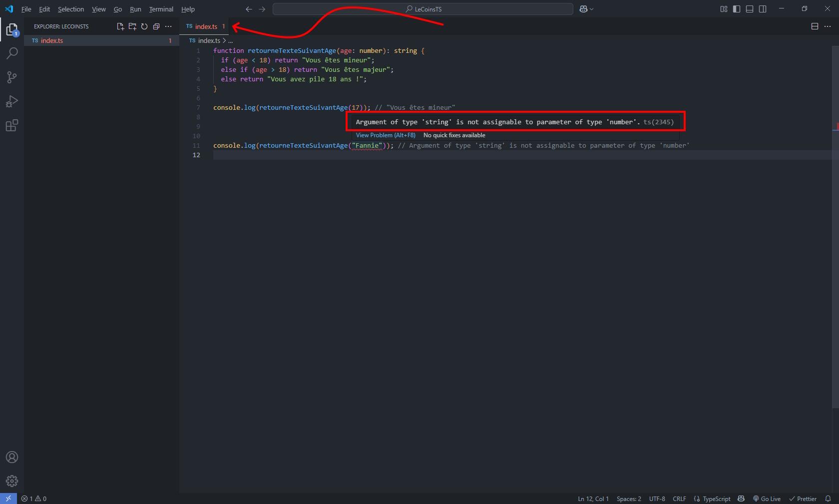839x504 pixels.
Task: Go forward in navigation history
Action: pyautogui.click(x=262, y=9)
